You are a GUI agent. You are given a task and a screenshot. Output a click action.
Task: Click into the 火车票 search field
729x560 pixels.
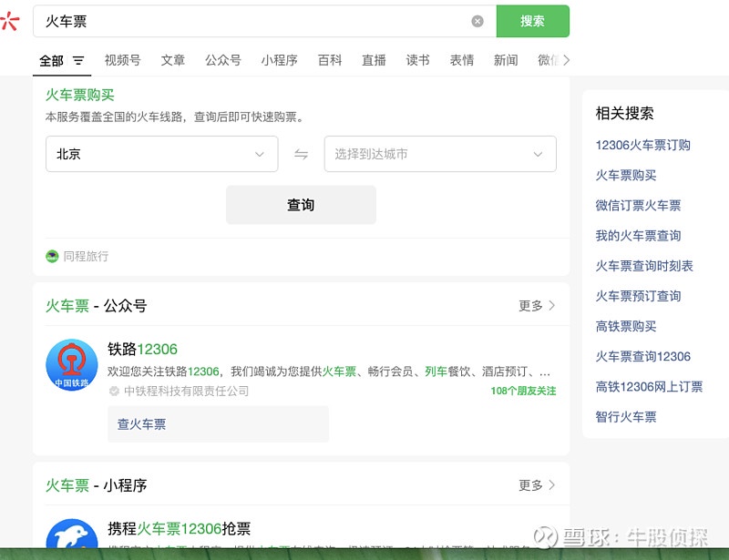click(255, 21)
